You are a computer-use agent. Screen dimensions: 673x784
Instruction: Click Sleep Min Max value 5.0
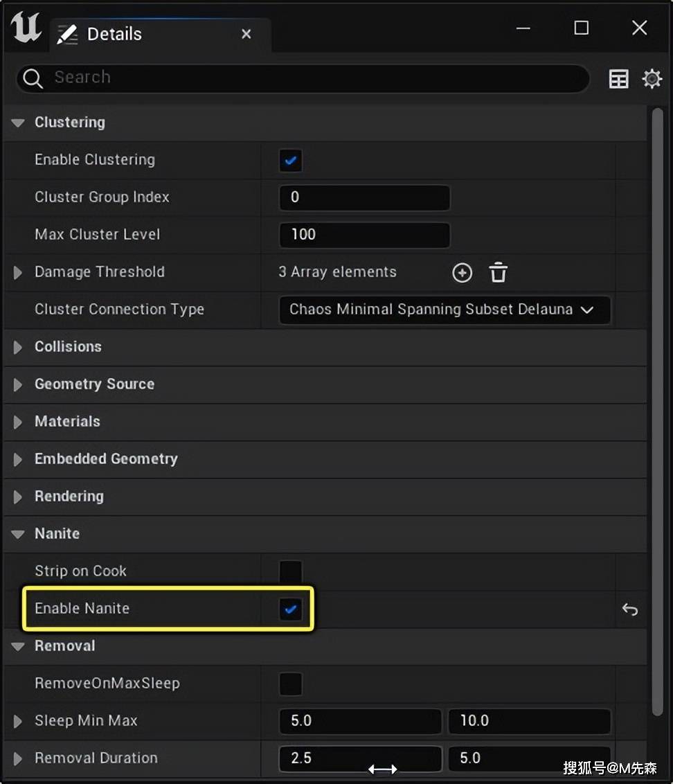click(x=361, y=721)
